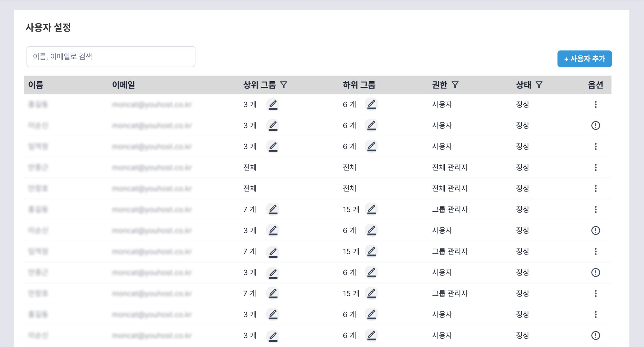
Task: Open the first row's three-dot options menu
Action: coord(595,104)
